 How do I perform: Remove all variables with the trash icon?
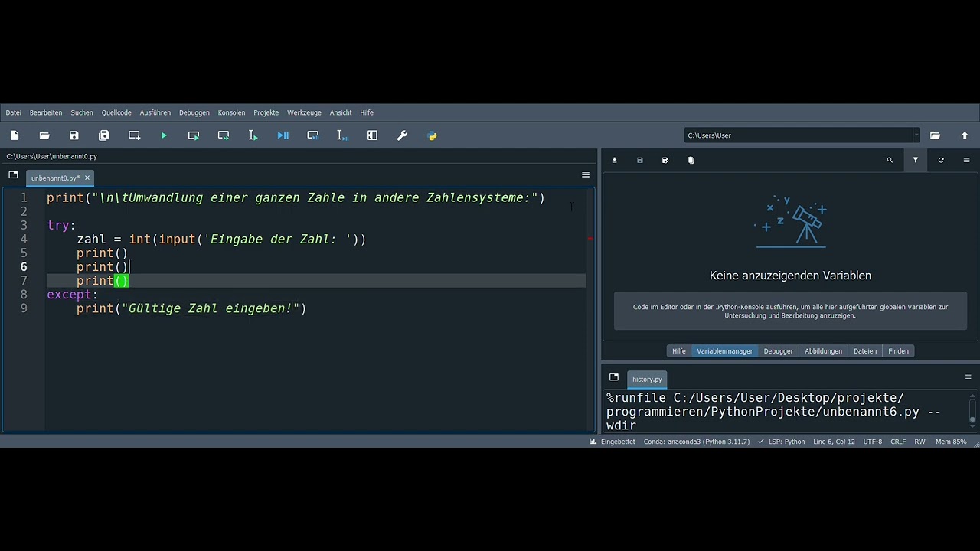point(691,160)
